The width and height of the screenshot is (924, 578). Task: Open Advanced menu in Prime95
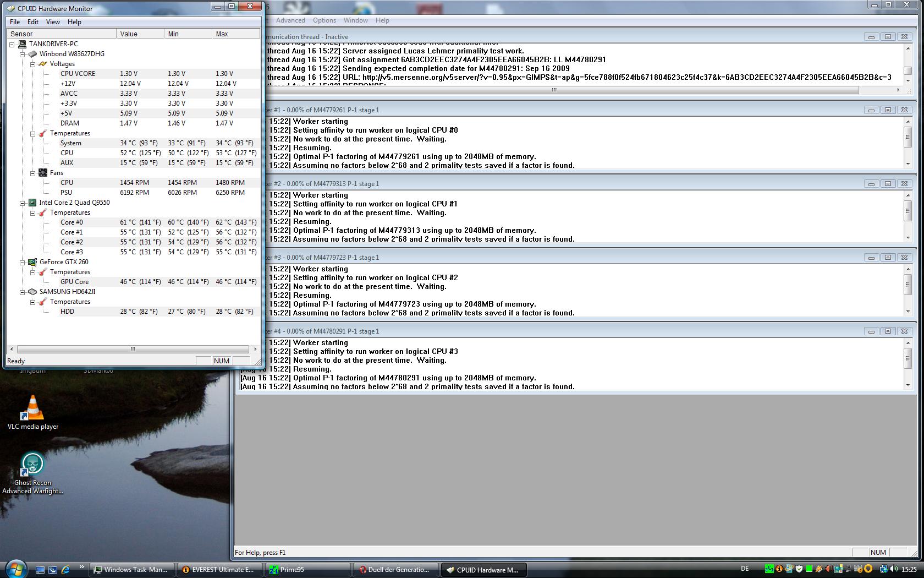pos(290,20)
